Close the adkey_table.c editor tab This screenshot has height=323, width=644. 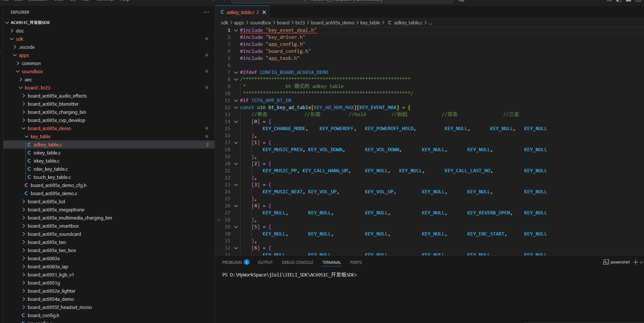coord(264,12)
